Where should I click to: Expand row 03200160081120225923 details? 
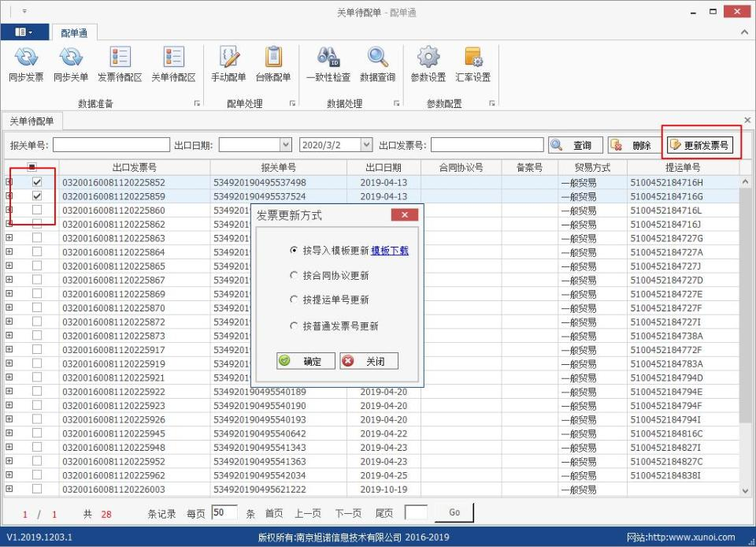coord(9,405)
